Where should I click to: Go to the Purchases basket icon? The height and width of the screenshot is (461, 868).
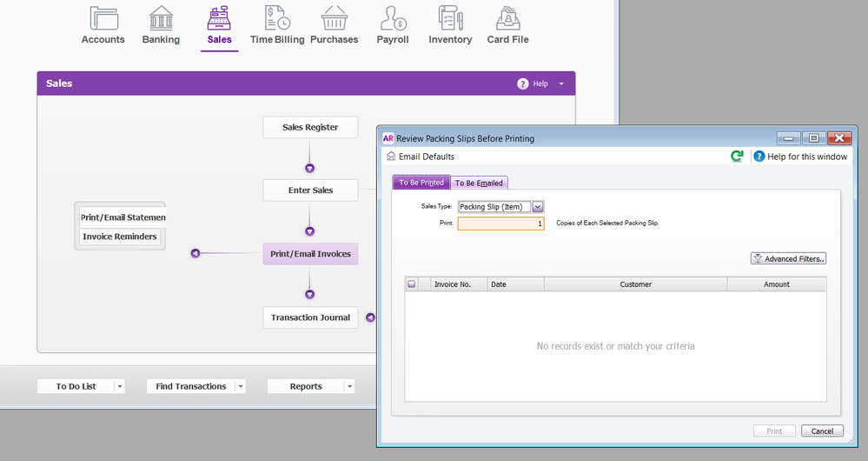click(335, 19)
